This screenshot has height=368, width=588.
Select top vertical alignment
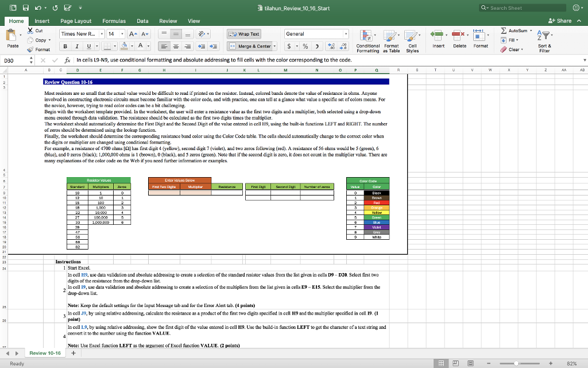tap(164, 34)
